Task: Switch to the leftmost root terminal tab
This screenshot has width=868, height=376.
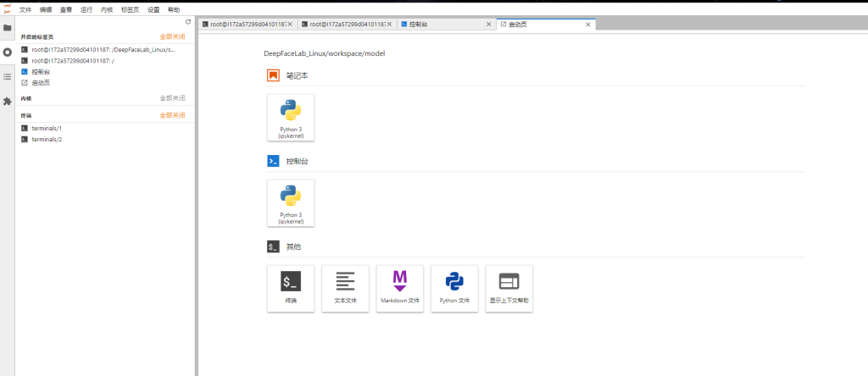Action: click(x=248, y=25)
